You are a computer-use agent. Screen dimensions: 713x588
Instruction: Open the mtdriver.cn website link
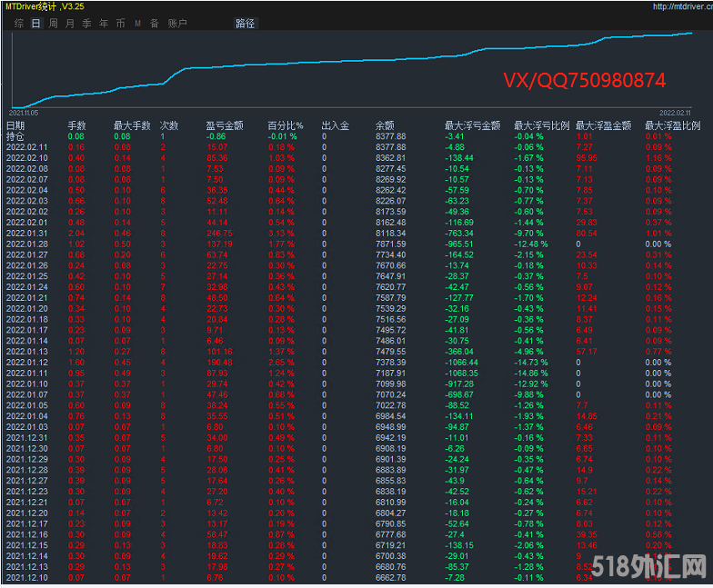(x=682, y=6)
